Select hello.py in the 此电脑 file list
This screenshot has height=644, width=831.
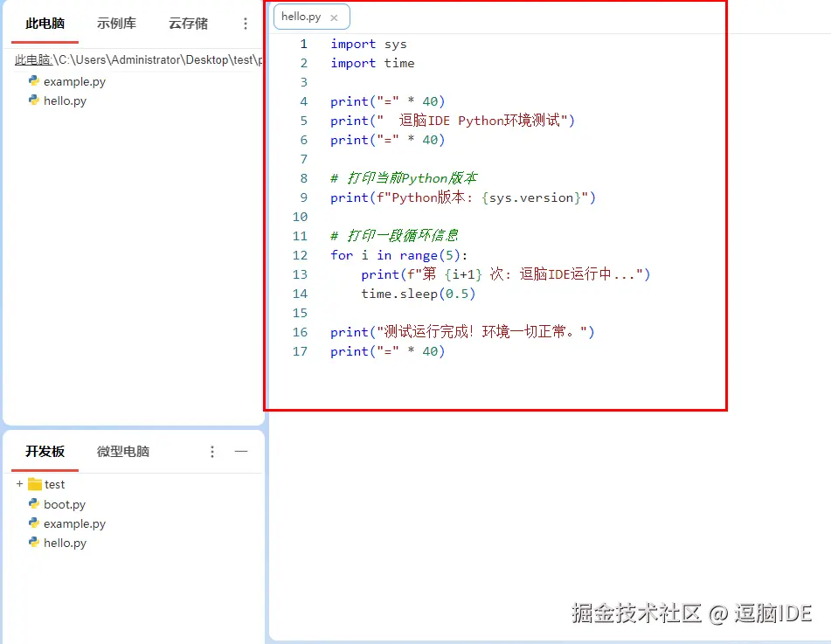coord(65,100)
